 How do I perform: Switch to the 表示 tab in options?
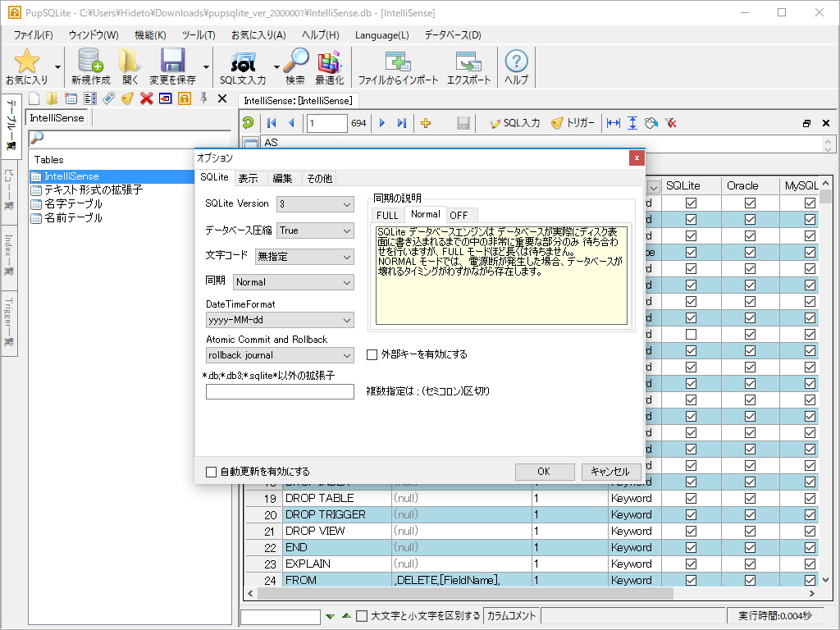[x=248, y=179]
